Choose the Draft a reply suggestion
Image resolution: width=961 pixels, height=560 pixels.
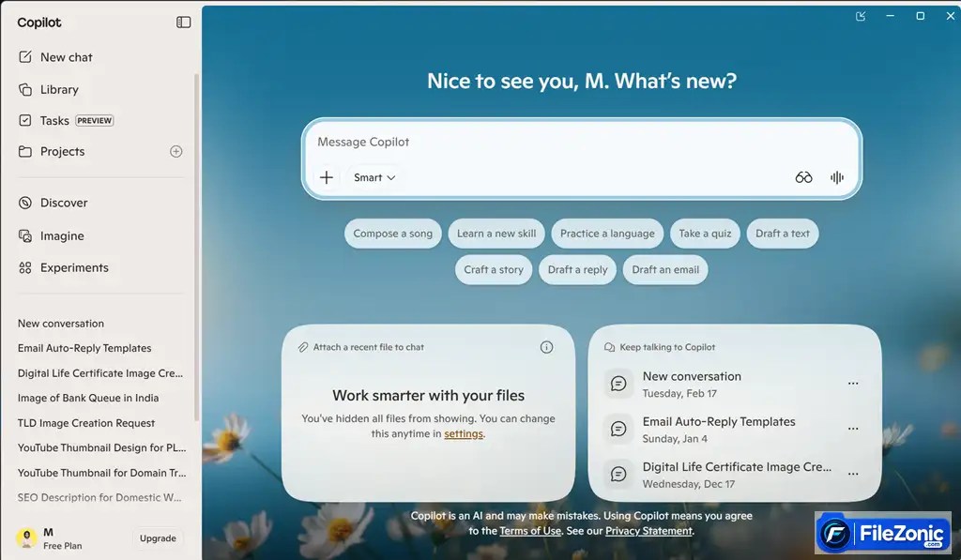point(577,269)
